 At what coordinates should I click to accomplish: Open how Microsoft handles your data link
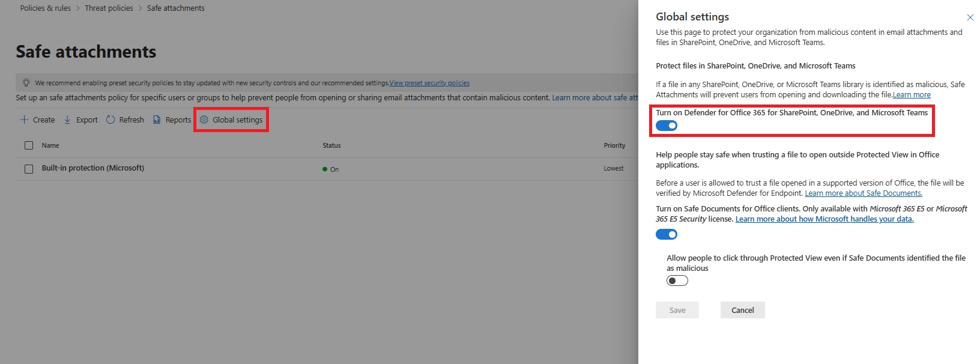[x=824, y=219]
